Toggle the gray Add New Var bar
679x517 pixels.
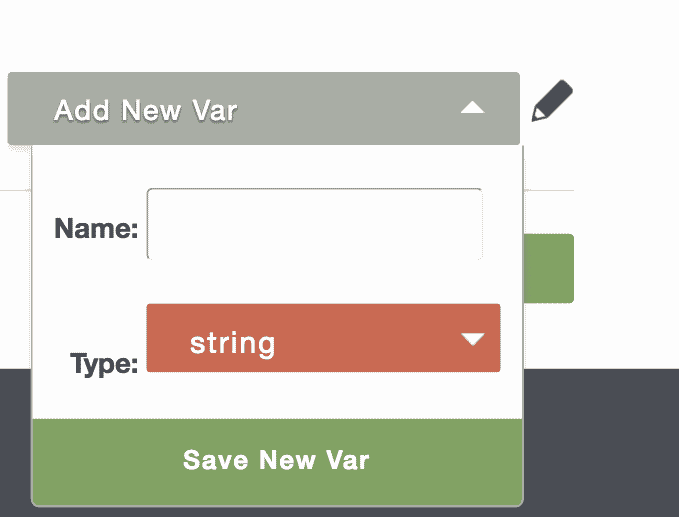(263, 108)
